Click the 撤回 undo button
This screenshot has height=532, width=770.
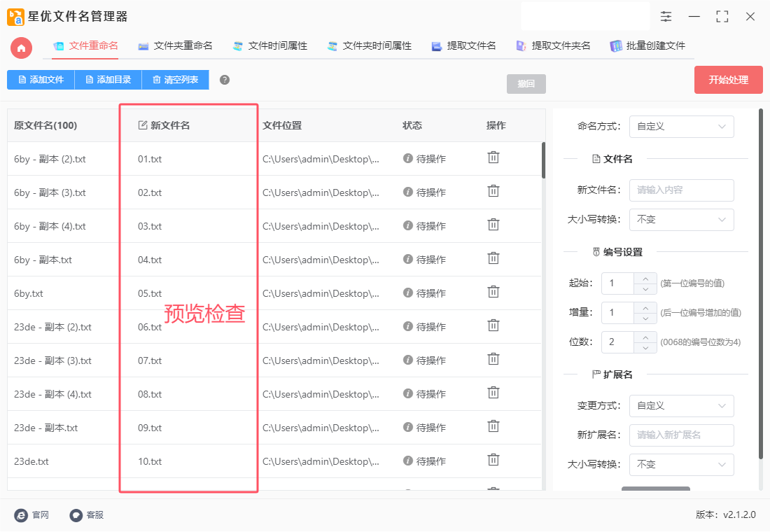(x=526, y=84)
